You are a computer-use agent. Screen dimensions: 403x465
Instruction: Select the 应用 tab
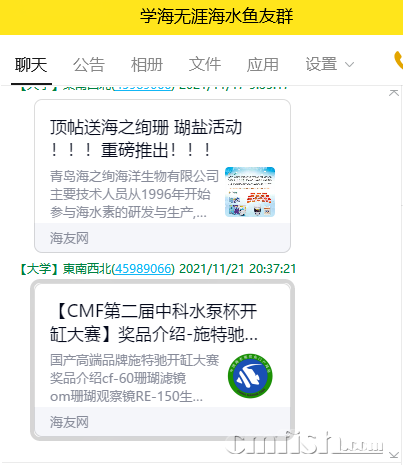pyautogui.click(x=263, y=64)
